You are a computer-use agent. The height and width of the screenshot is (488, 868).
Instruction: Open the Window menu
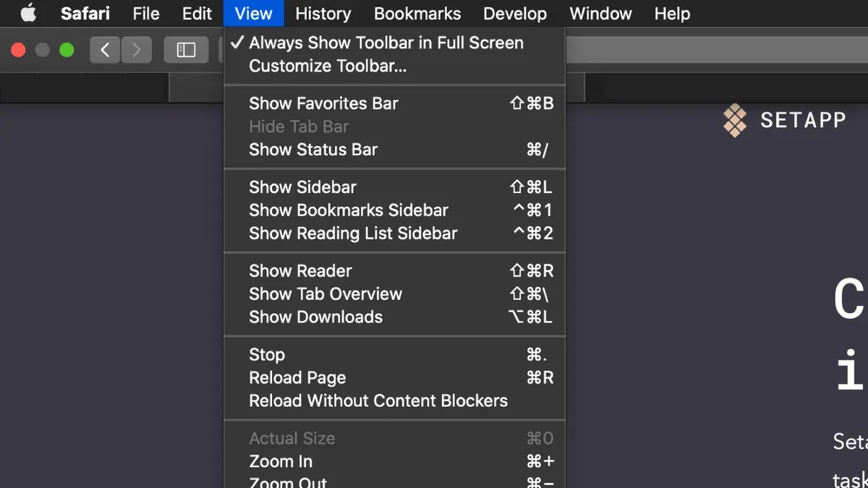pos(600,13)
